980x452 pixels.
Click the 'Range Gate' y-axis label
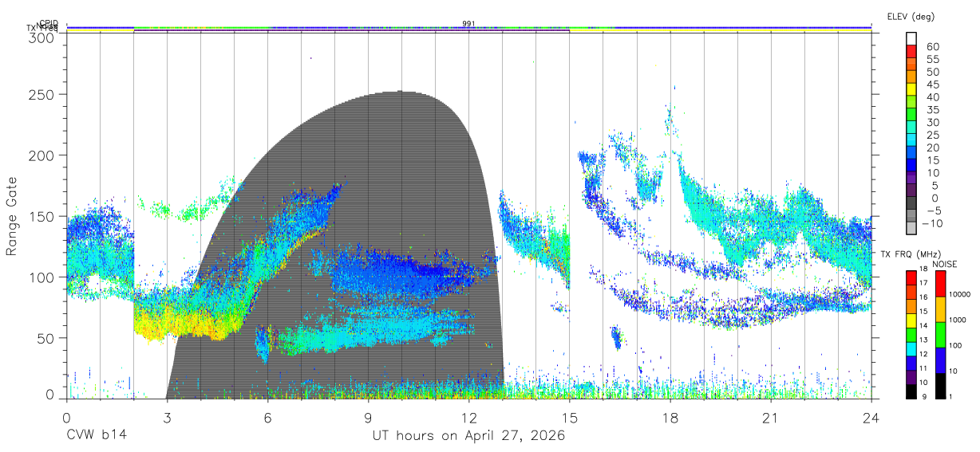pos(12,217)
